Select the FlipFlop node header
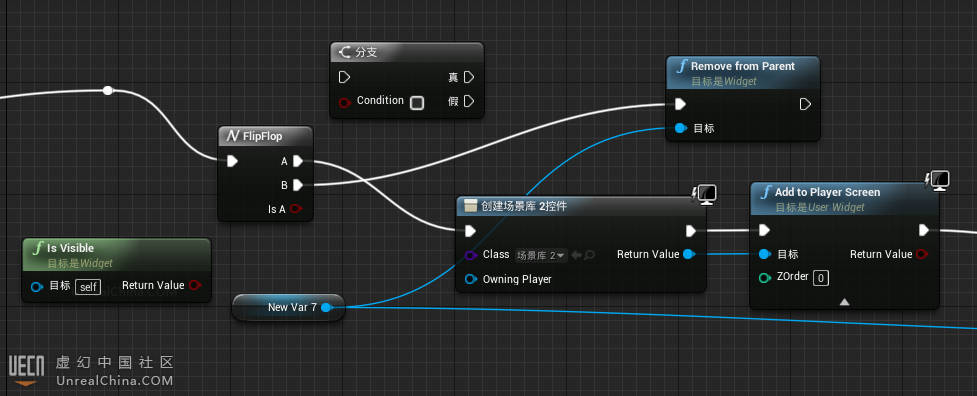Image resolution: width=977 pixels, height=396 pixels. pyautogui.click(x=265, y=136)
